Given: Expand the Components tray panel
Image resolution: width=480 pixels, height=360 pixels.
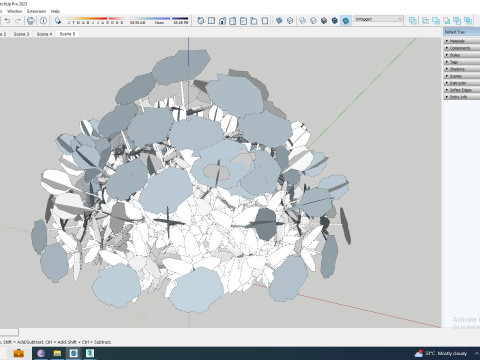Looking at the screenshot, I should point(462,48).
